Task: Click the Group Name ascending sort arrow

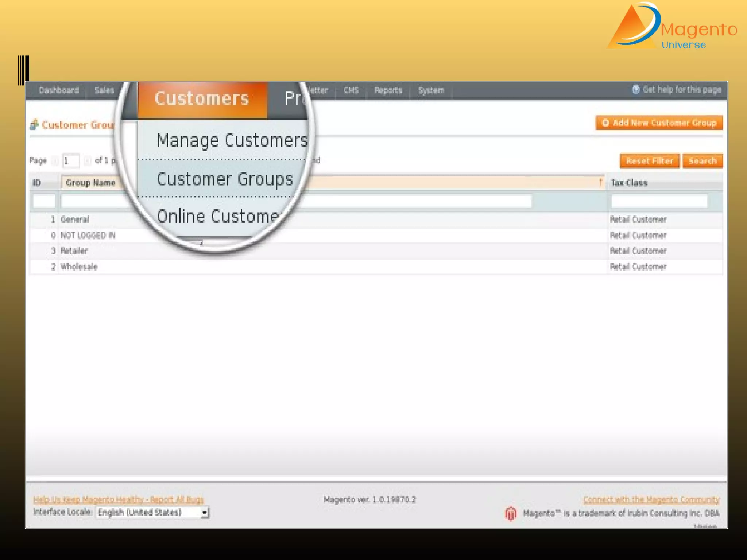Action: [600, 182]
